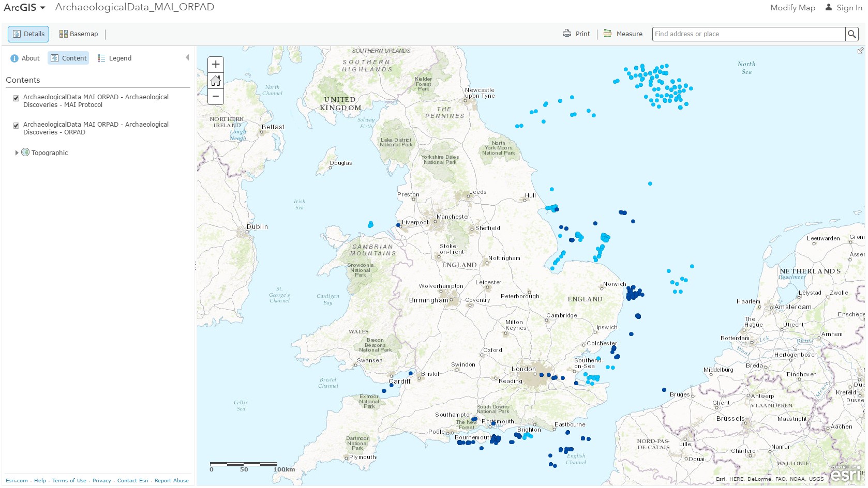Open the Measure tool
The image size is (868, 488).
click(623, 34)
